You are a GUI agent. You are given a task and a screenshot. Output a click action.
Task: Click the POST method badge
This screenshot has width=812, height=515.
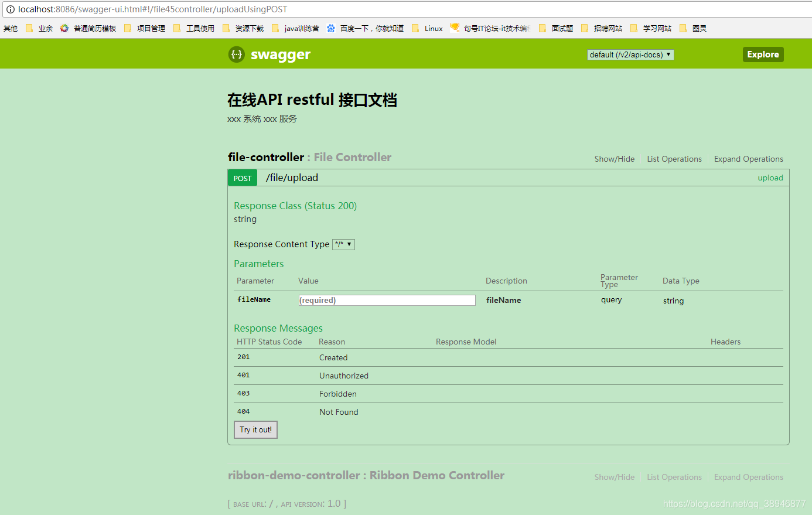(243, 178)
